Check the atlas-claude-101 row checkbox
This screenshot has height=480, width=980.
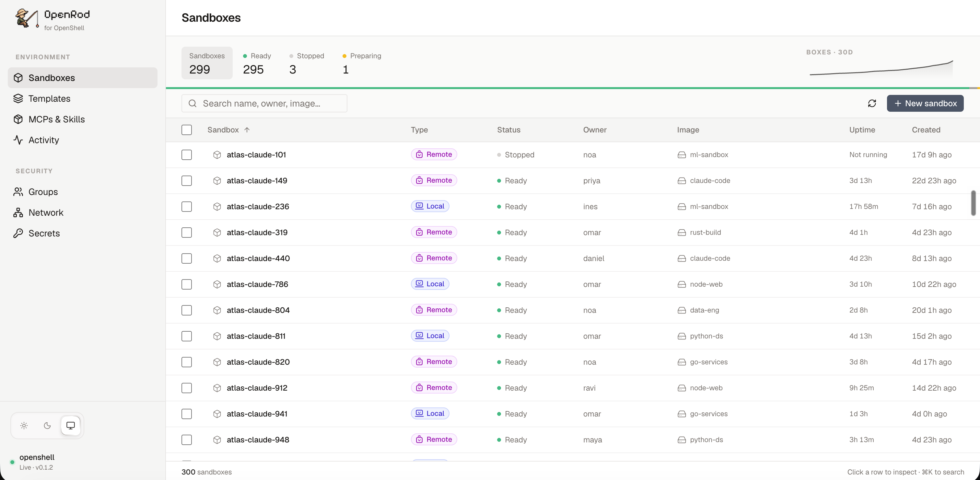(x=186, y=155)
